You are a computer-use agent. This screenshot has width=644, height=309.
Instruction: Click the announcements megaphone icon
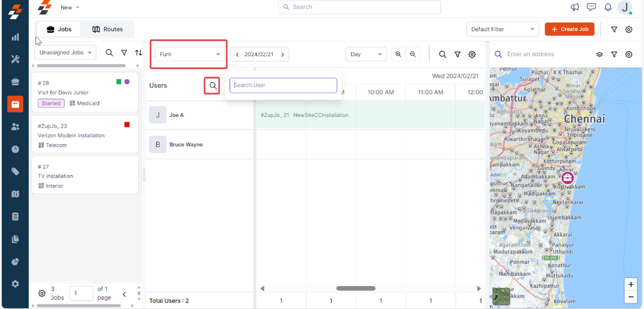(x=575, y=7)
